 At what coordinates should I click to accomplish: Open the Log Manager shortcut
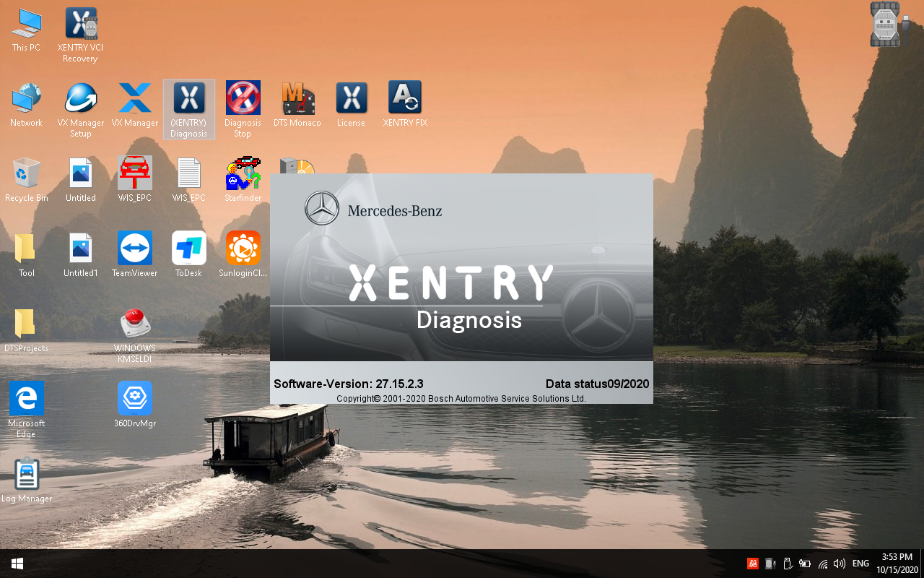(x=26, y=481)
